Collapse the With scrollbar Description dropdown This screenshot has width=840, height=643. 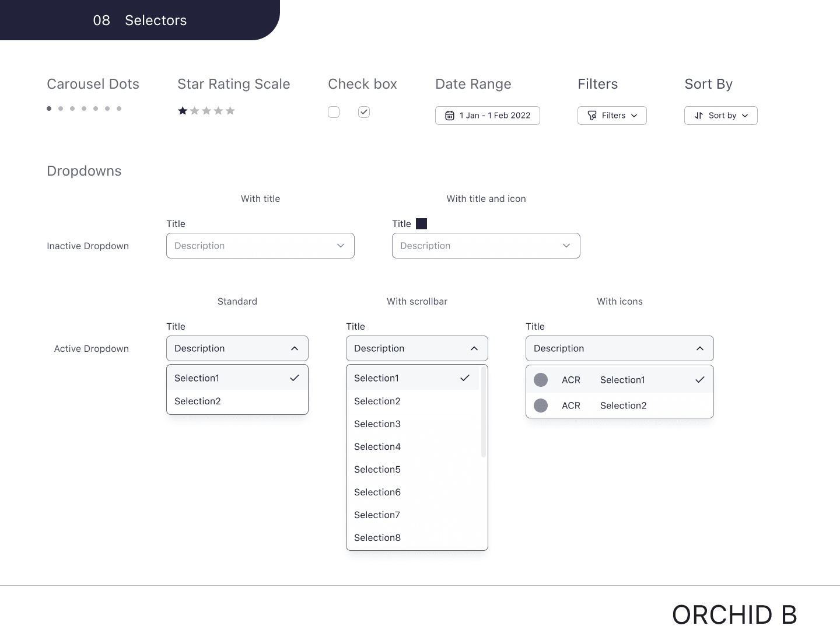(417, 348)
